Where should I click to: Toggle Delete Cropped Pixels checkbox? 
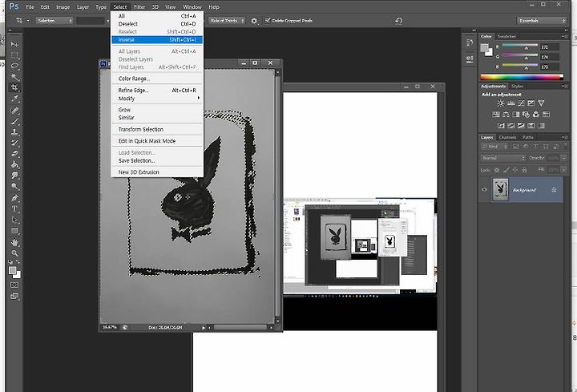pyautogui.click(x=268, y=21)
